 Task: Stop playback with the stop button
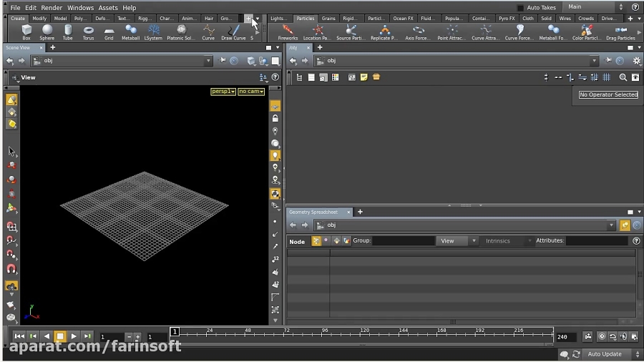(x=60, y=336)
